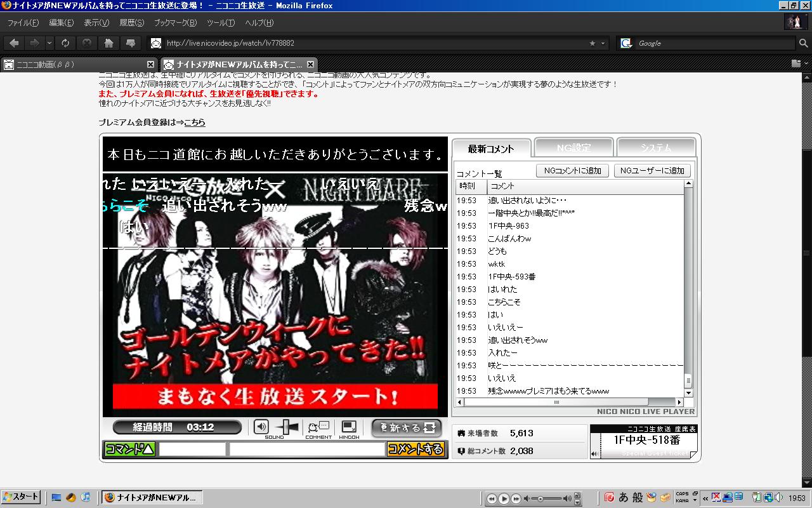
Task: Mute the player with the SOUND speaker icon
Action: 261,427
